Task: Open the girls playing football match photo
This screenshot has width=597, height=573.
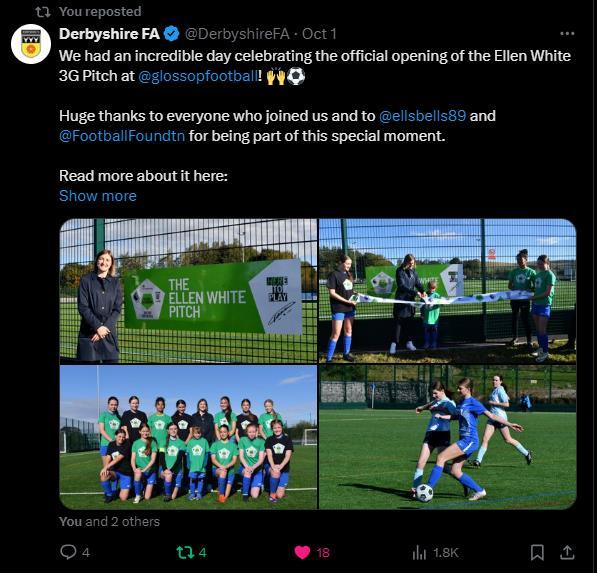Action: click(447, 437)
